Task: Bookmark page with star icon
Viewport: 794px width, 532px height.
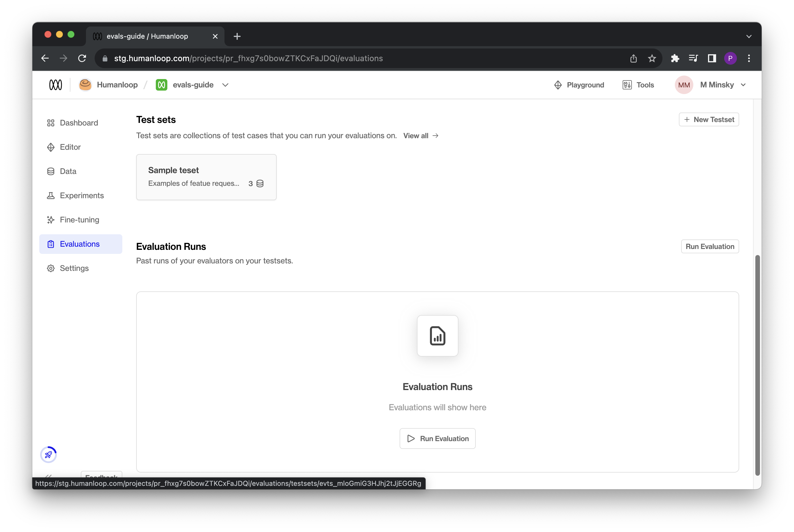Action: [652, 58]
